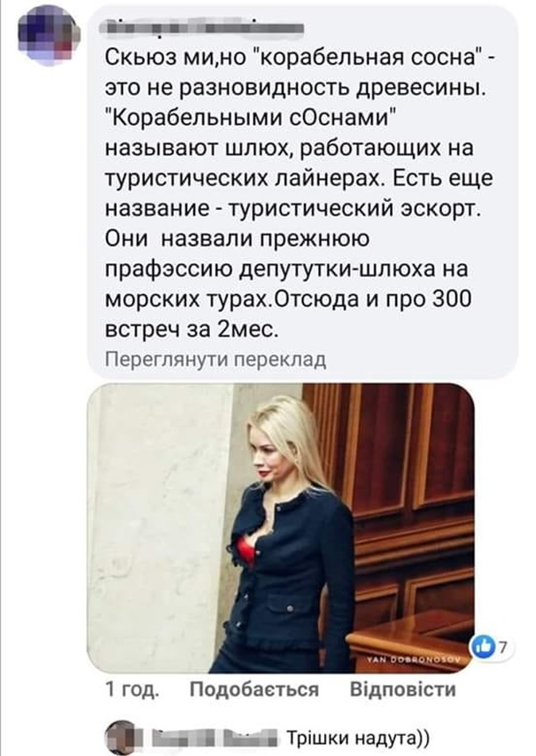The width and height of the screenshot is (536, 756).
Task: Click the reply text Трішки надута))
Action: pos(358,738)
